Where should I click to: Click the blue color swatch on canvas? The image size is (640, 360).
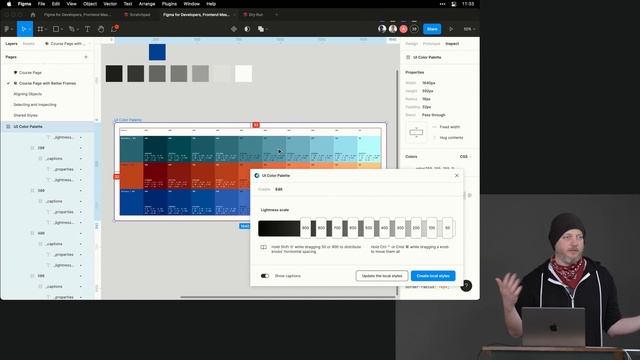tap(157, 52)
